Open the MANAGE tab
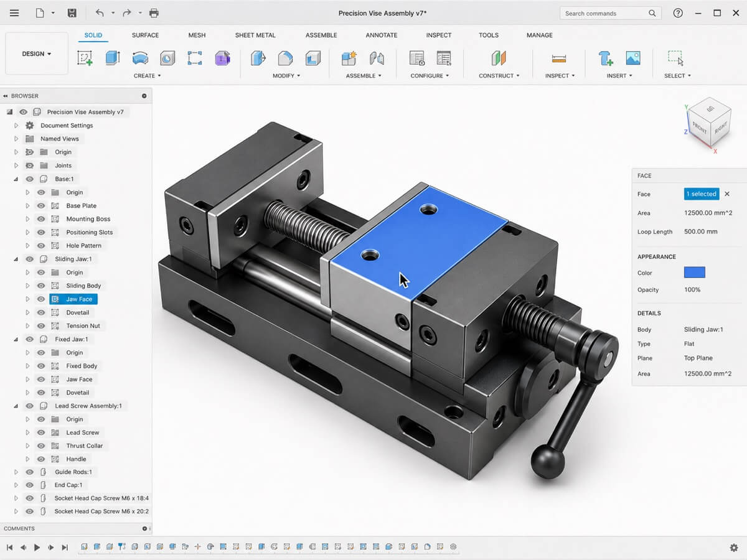Screen dimensions: 747x560 point(540,35)
